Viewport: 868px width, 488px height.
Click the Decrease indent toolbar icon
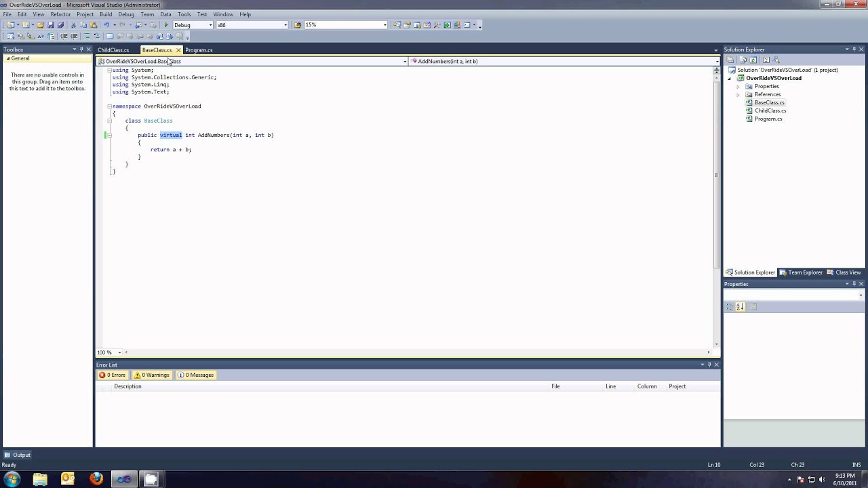point(64,36)
